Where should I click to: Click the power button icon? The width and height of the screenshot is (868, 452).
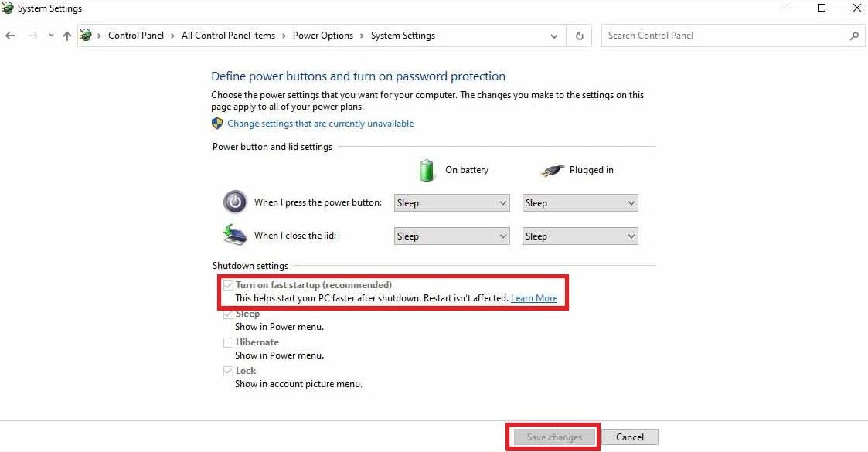point(235,202)
